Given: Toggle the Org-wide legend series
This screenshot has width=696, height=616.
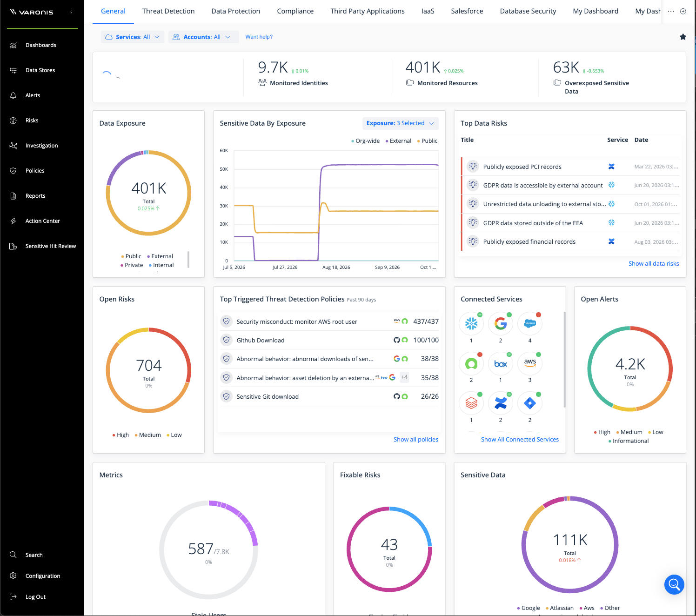Looking at the screenshot, I should point(366,141).
